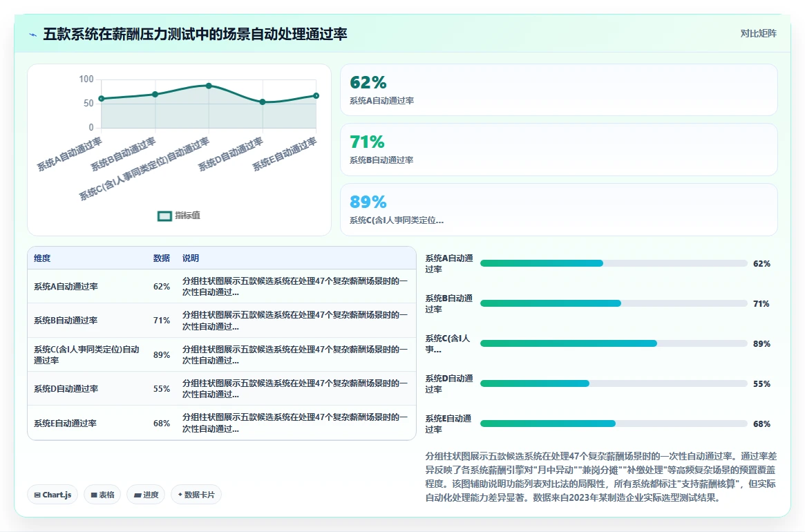Toggle the 指标值 legend swatch
Image resolution: width=805 pixels, height=532 pixels.
click(x=164, y=216)
